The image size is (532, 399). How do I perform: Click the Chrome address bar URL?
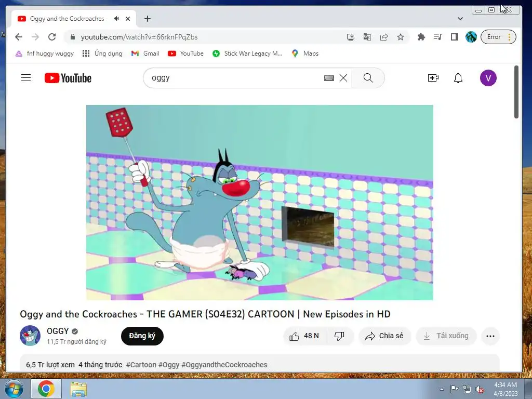pos(139,37)
